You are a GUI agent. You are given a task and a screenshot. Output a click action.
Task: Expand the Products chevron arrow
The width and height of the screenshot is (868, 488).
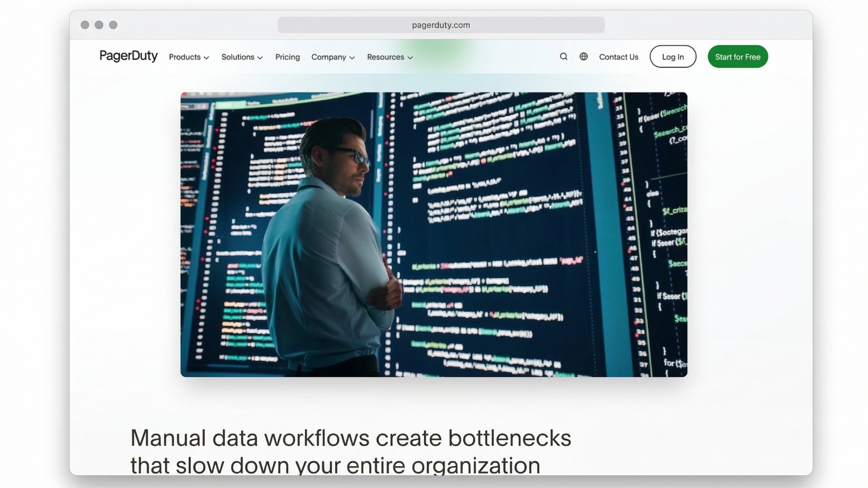(207, 58)
